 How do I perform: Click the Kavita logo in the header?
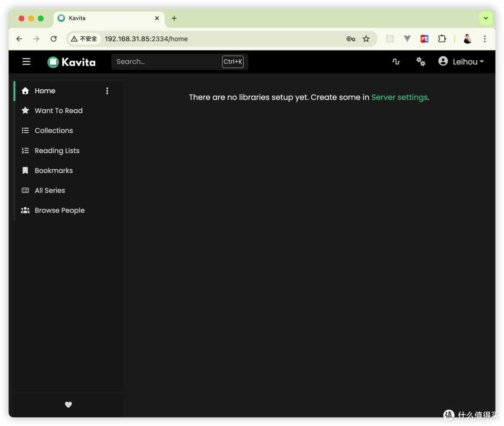click(x=71, y=62)
